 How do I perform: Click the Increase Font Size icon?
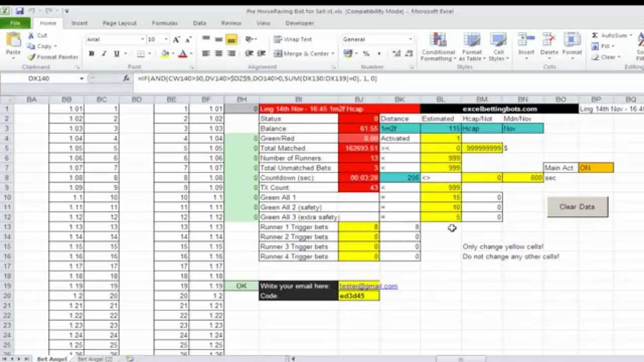point(176,39)
